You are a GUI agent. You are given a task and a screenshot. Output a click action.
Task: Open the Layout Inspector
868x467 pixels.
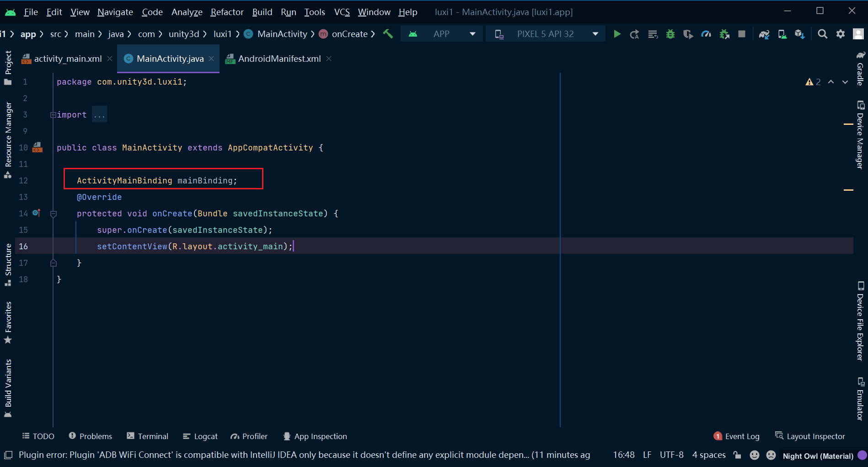coord(810,436)
